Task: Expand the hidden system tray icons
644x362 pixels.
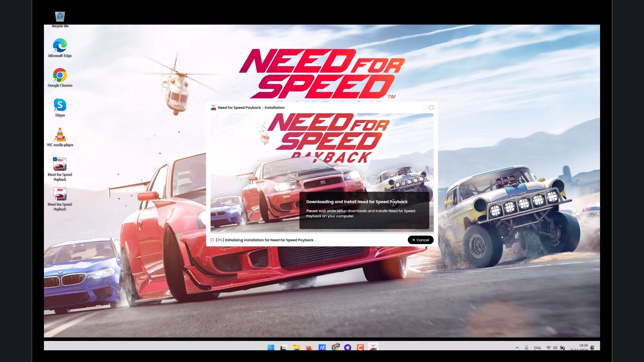Action: click(517, 348)
